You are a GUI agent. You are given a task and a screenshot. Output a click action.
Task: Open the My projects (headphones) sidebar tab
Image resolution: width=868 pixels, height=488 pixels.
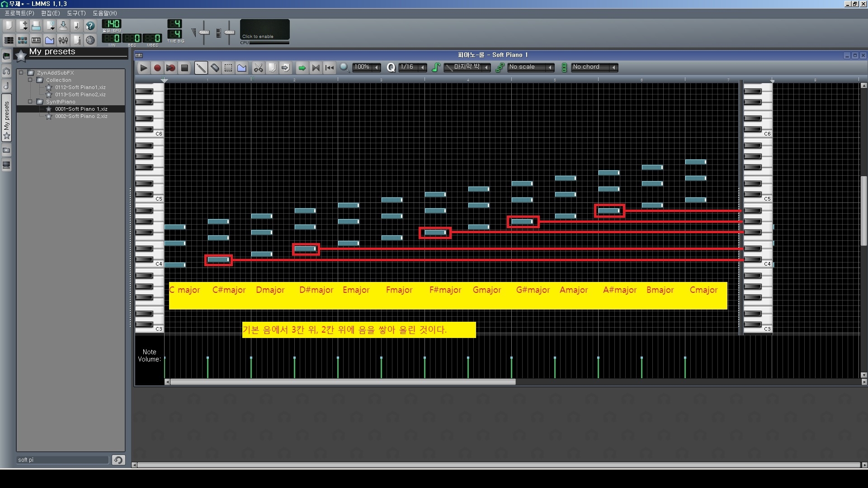(x=6, y=71)
